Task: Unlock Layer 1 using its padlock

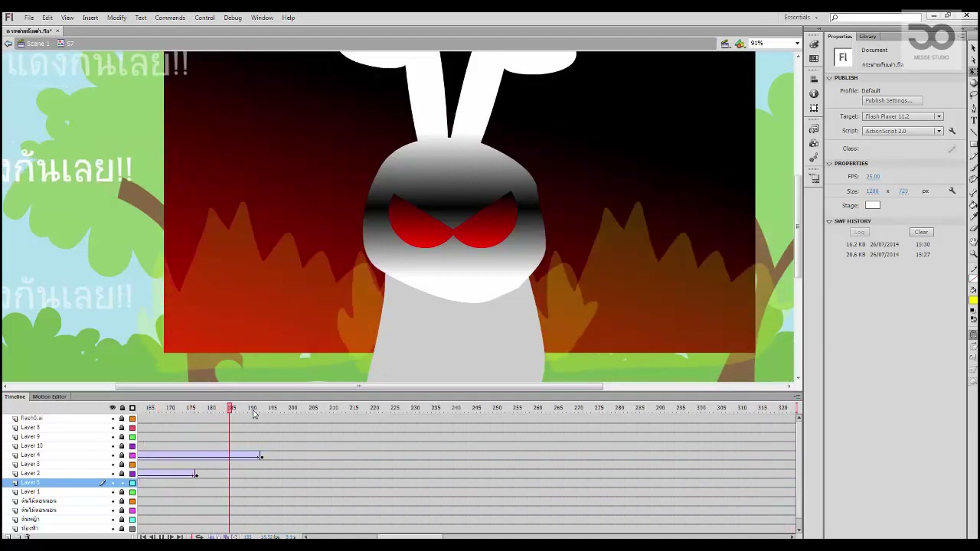Action: pyautogui.click(x=122, y=492)
